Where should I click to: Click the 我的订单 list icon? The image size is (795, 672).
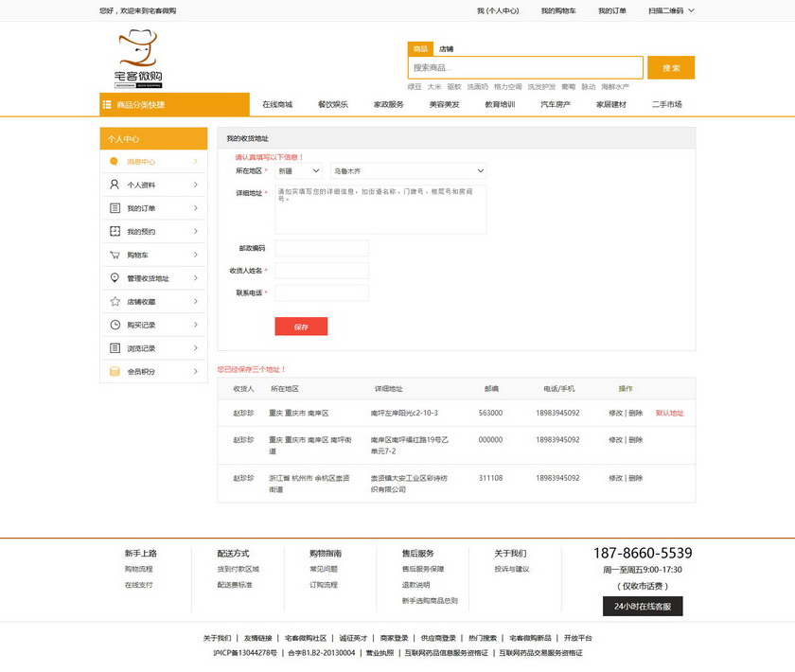tap(115, 208)
